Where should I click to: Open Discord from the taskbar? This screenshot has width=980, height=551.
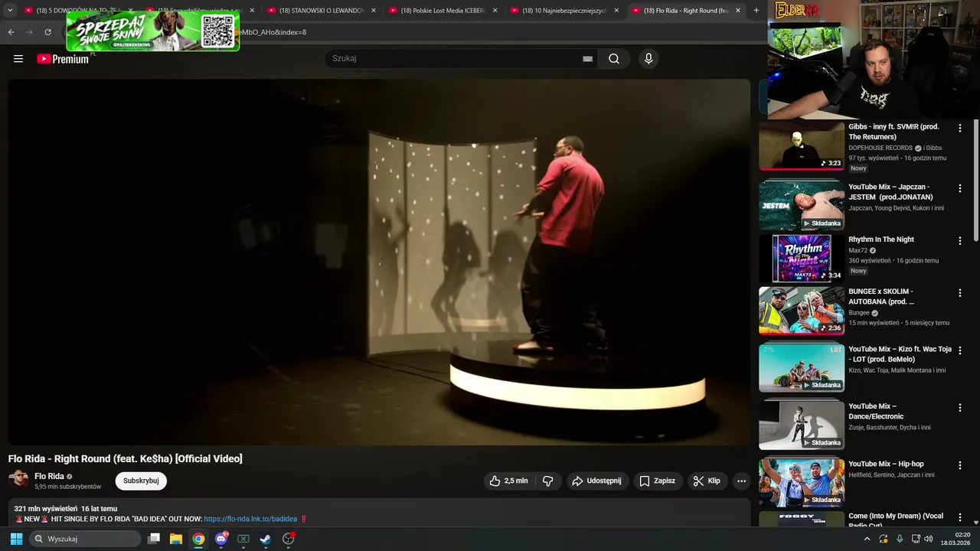pyautogui.click(x=221, y=539)
